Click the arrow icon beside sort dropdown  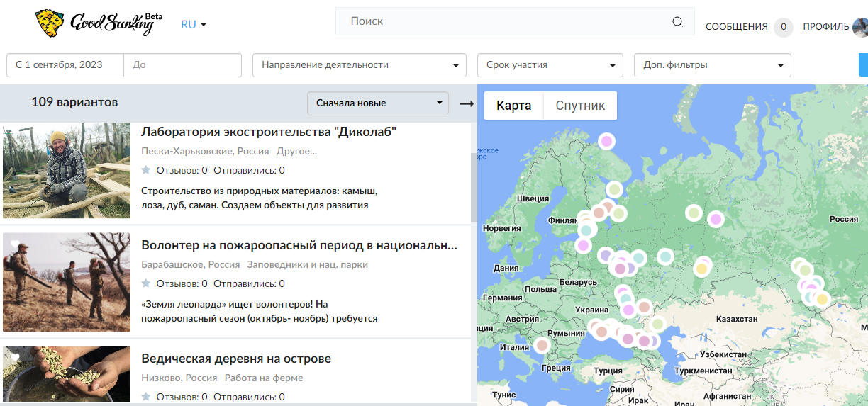(x=466, y=103)
